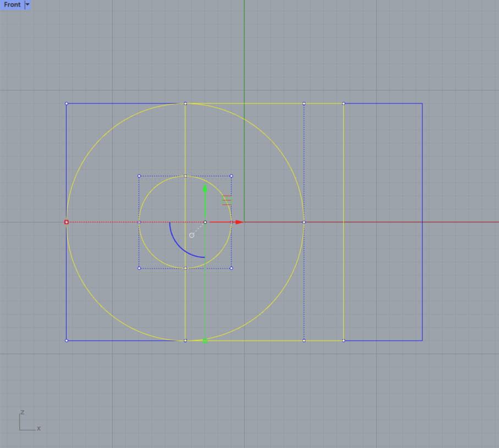Select top-left control point of inner dotted box
Screen dimensions: 499x448
[139, 176]
